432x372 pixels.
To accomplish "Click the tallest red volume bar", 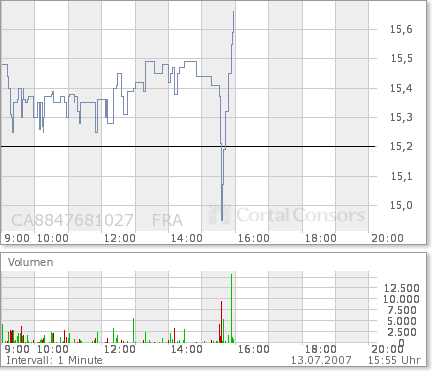I will [x=221, y=322].
